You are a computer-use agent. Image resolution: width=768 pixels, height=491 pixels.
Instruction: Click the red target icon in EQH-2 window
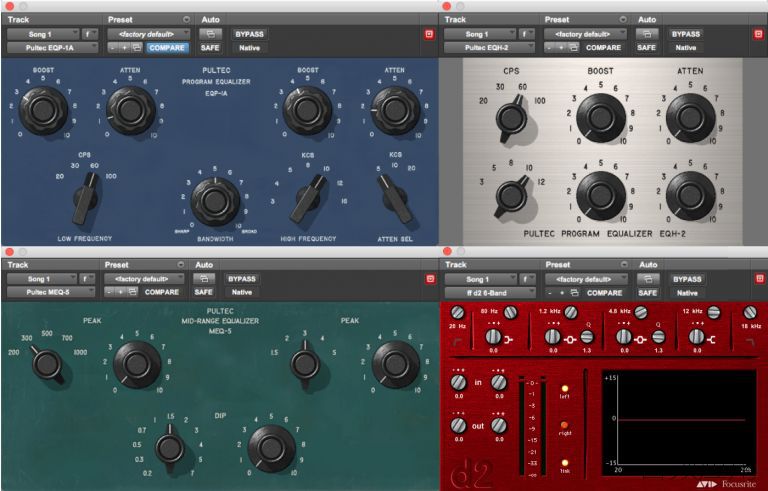tap(758, 34)
